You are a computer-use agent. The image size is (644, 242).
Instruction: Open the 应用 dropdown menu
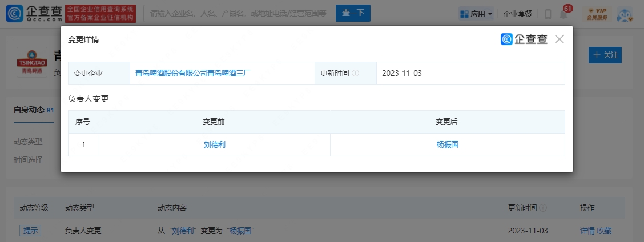pos(476,14)
